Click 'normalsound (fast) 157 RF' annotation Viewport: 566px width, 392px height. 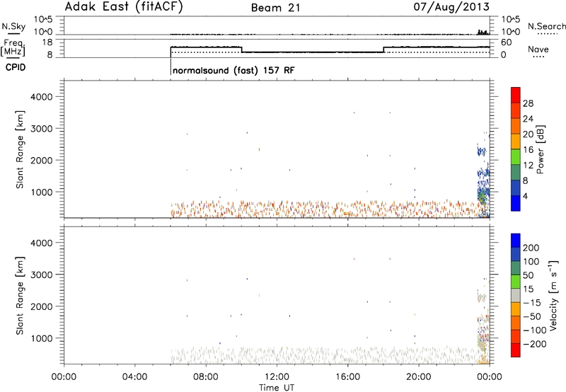coord(233,70)
